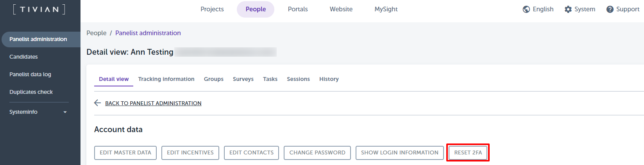Select Duplicates check in sidebar
This screenshot has width=644, height=165.
(x=31, y=92)
